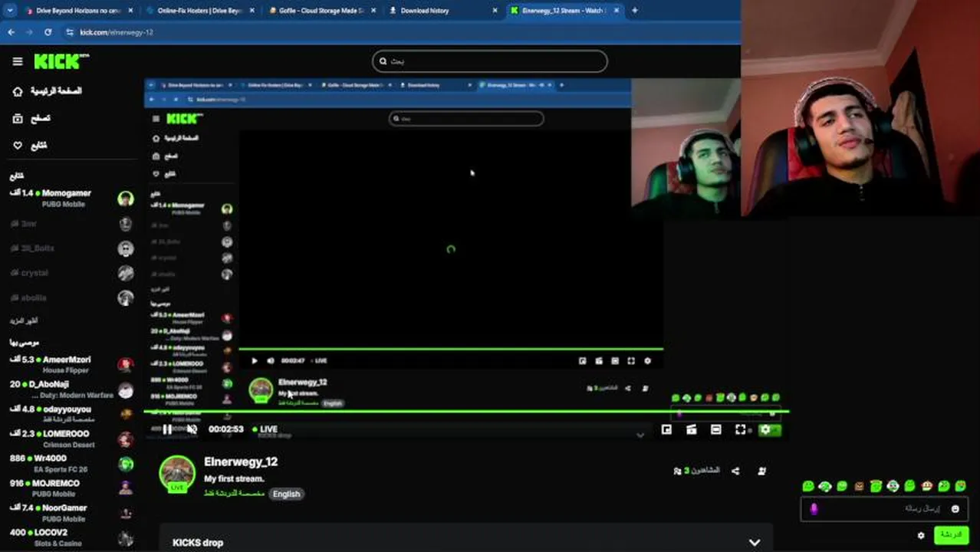Viewport: 980px width, 552px height.
Task: Click the green chat send button
Action: click(951, 534)
